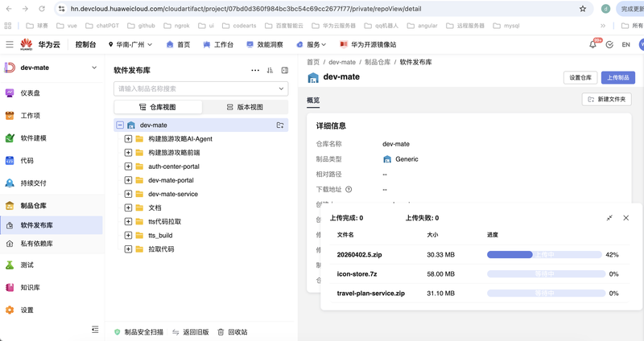Expand the 拉取代码 folder

pyautogui.click(x=128, y=249)
